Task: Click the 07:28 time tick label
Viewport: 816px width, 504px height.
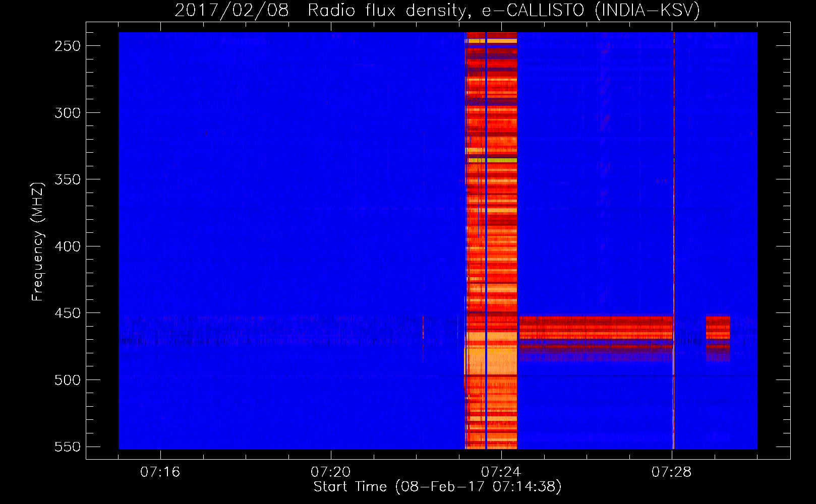Action: tap(671, 472)
